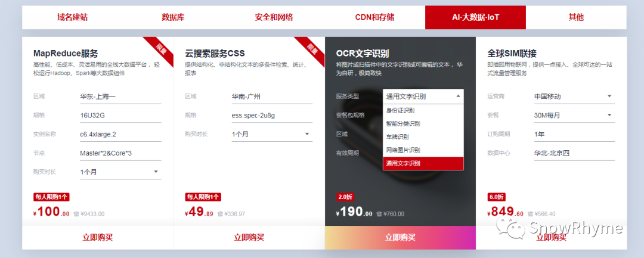Switch to the 数据库 tab

173,17
